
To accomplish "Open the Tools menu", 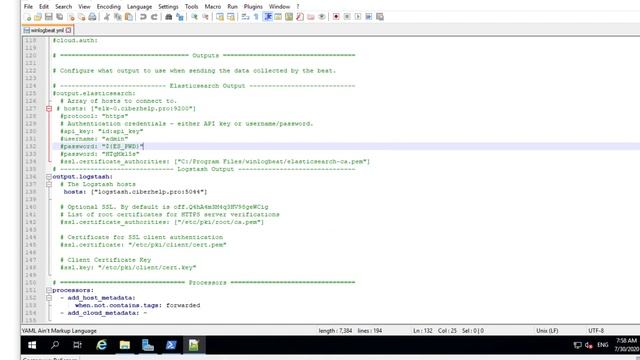I will click(191, 7).
